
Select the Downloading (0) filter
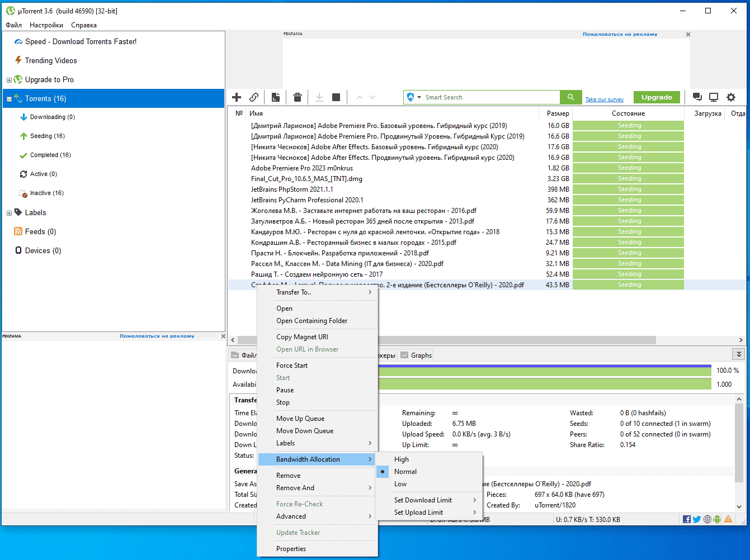(x=53, y=117)
